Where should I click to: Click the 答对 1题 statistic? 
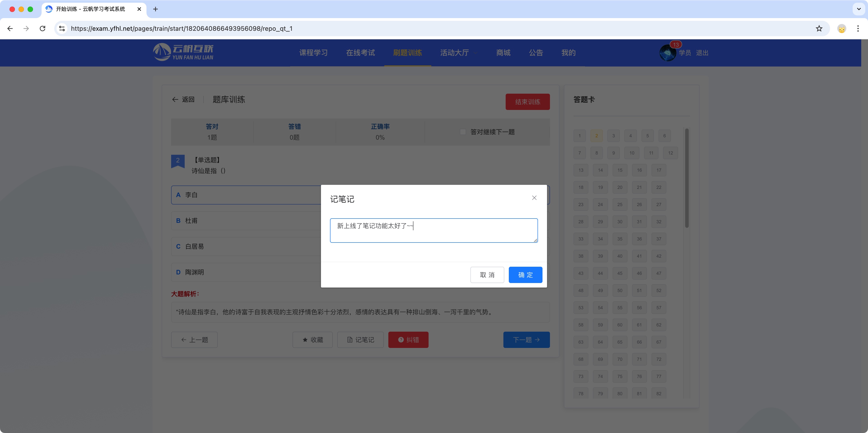coord(212,132)
